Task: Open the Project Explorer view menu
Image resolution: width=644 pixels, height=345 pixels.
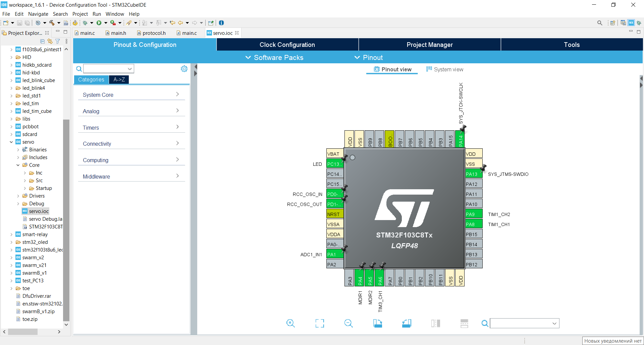Action: (66, 41)
